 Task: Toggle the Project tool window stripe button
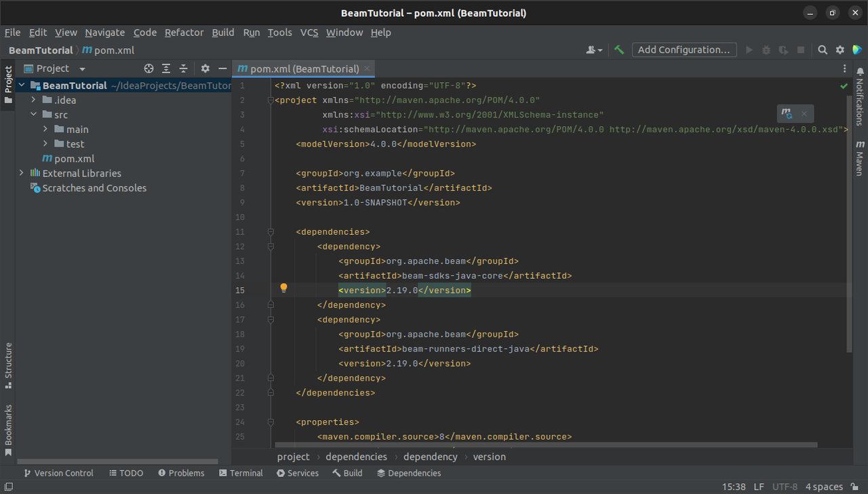(8, 85)
